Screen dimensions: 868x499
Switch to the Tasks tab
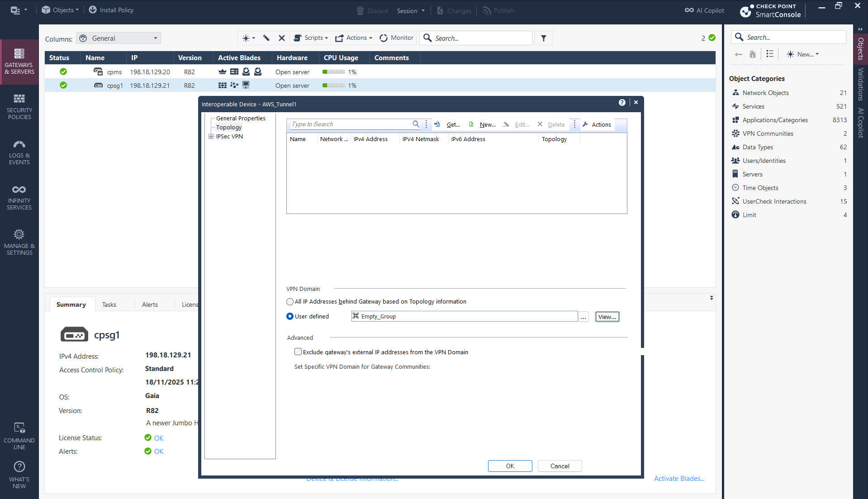click(109, 304)
